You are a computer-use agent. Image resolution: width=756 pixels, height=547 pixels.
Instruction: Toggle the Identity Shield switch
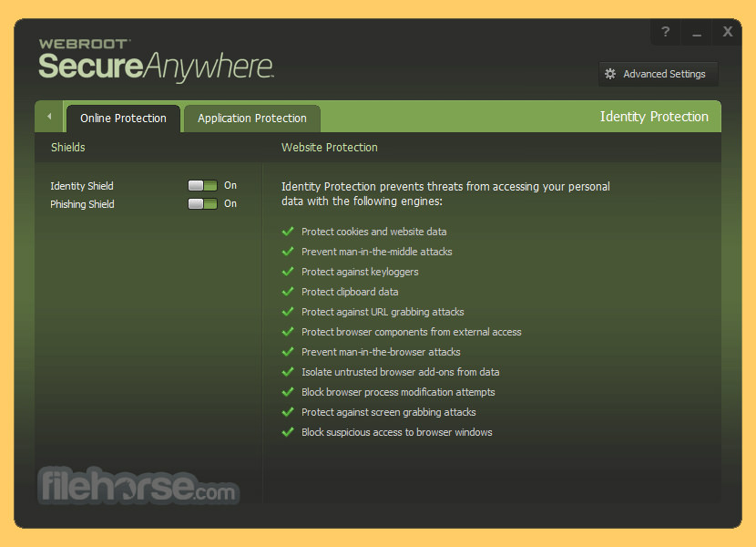[202, 185]
